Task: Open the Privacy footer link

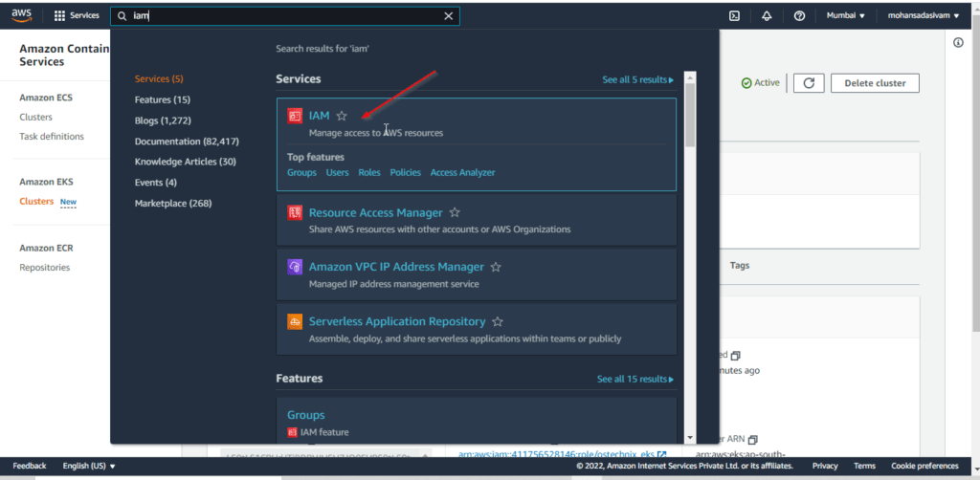Action: (825, 466)
